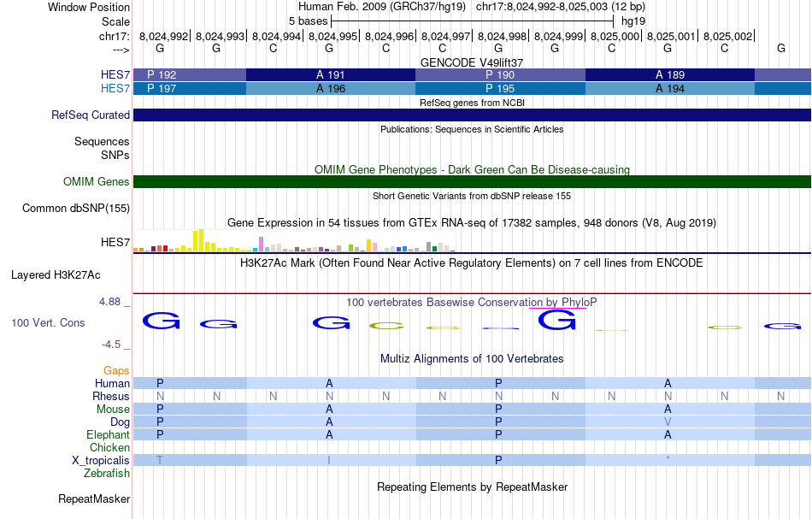This screenshot has width=812, height=519.
Task: Click the 100 Vert. Cons label
Action: (x=48, y=322)
